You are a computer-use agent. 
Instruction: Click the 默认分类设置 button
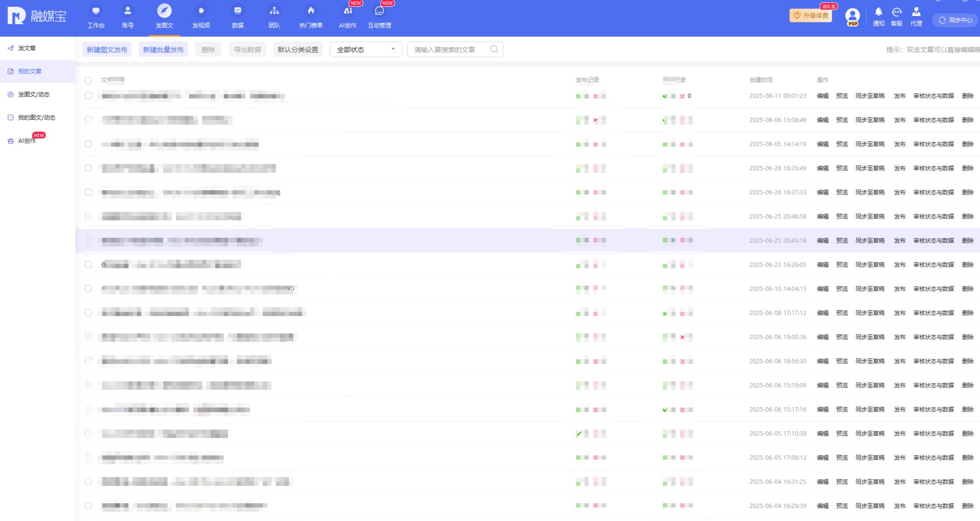(298, 49)
